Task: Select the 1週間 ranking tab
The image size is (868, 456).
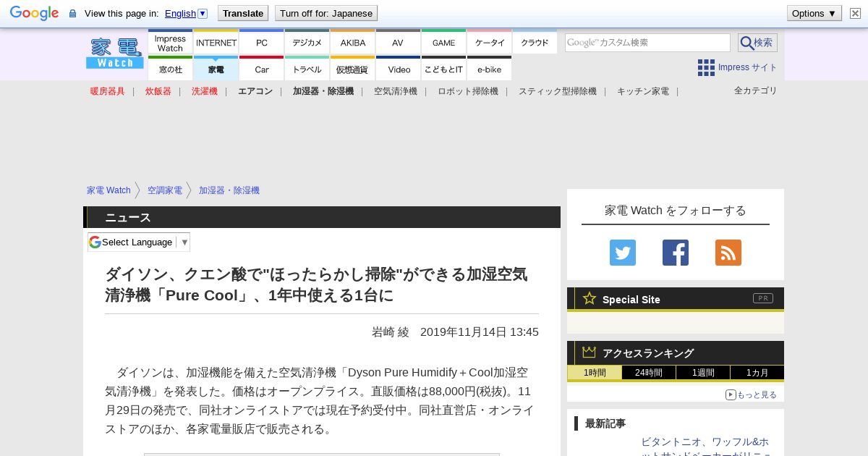Action: [x=703, y=373]
